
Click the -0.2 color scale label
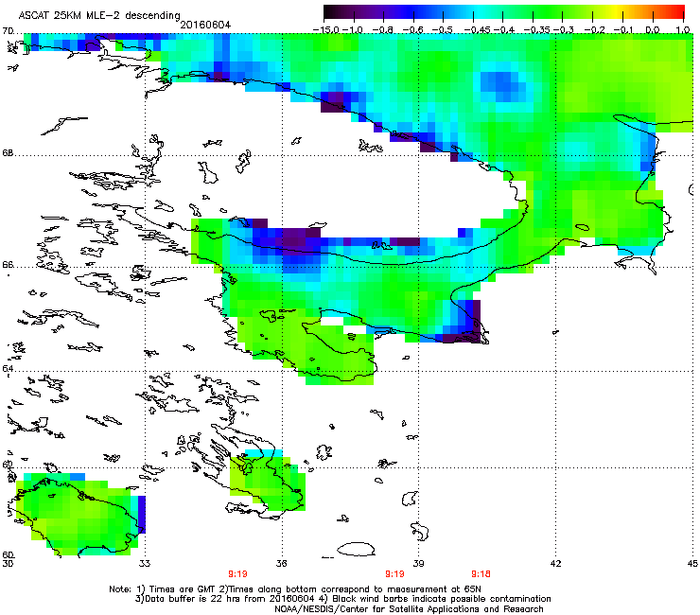coord(594,30)
